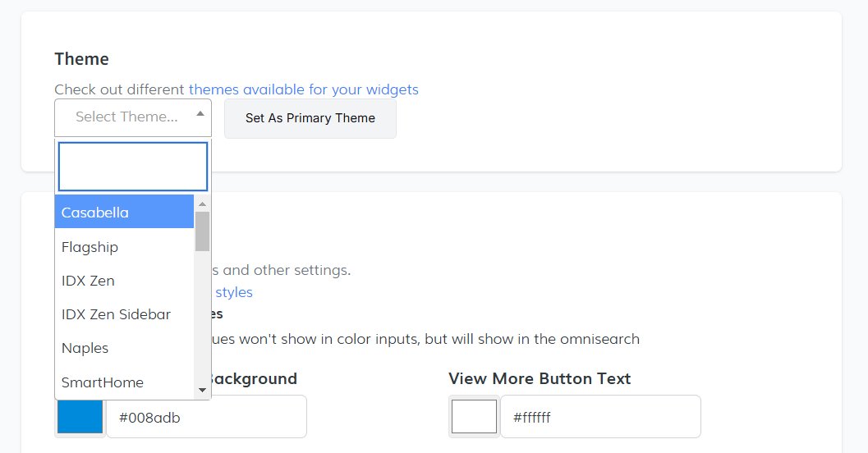This screenshot has height=453, width=868.
Task: Select the SmartHome theme option
Action: tap(124, 382)
